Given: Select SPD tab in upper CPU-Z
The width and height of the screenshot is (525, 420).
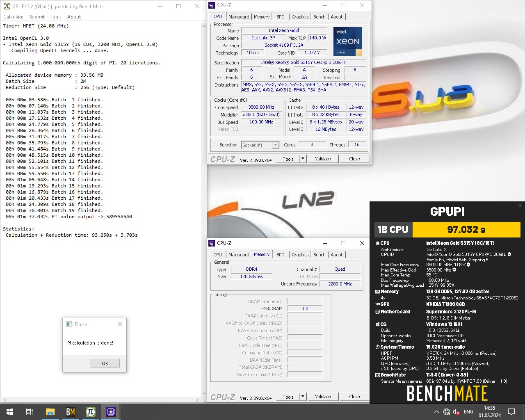Looking at the screenshot, I should [280, 17].
